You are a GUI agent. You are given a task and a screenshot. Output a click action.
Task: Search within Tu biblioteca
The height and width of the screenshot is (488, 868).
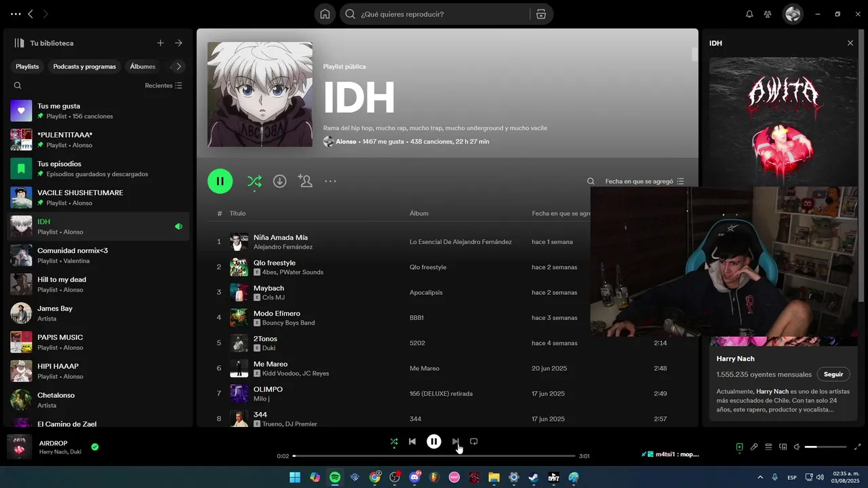click(x=18, y=85)
